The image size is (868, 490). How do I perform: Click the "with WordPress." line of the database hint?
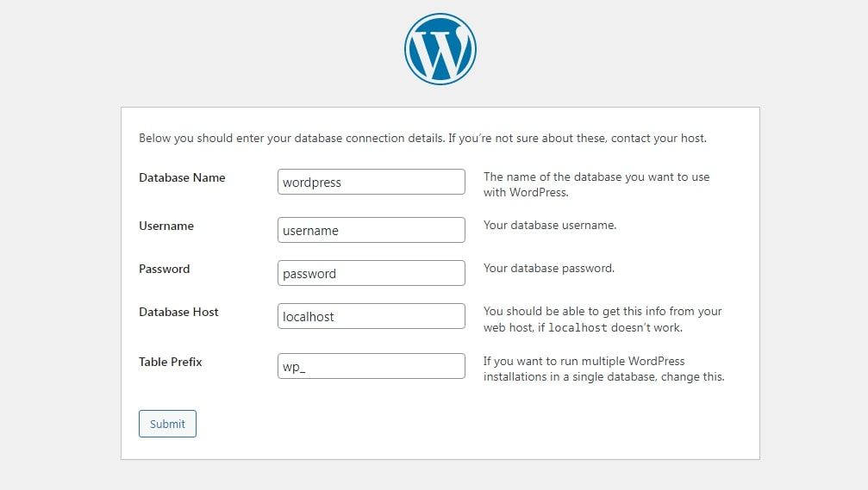(526, 193)
